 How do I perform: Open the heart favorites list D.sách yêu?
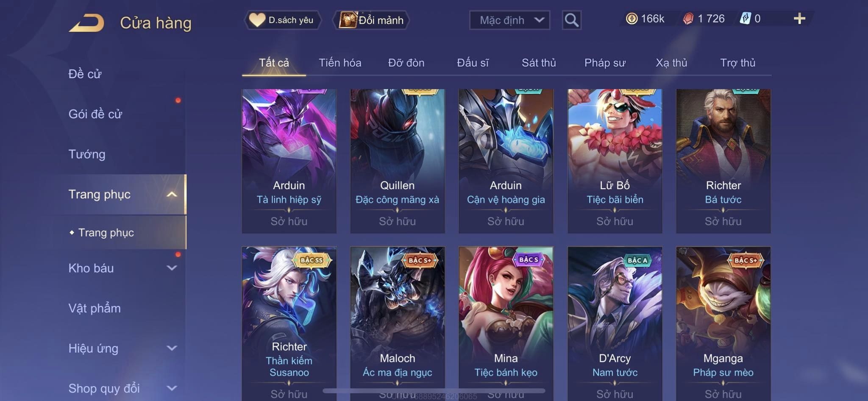pyautogui.click(x=283, y=20)
